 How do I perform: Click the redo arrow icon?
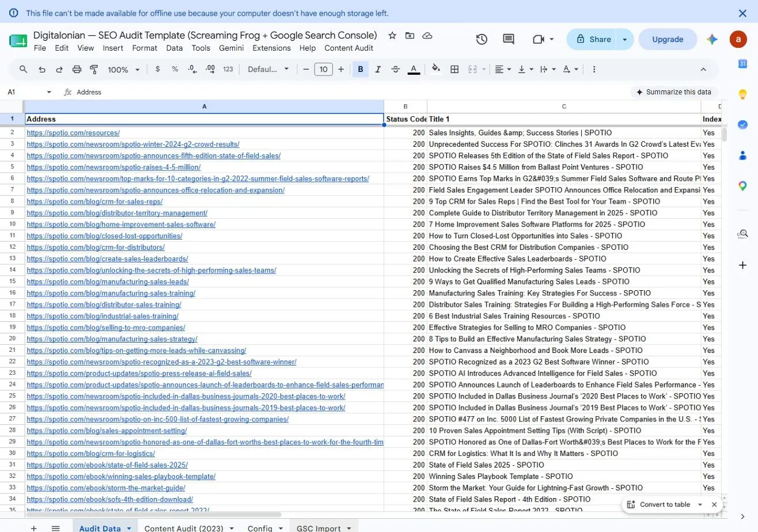point(59,69)
